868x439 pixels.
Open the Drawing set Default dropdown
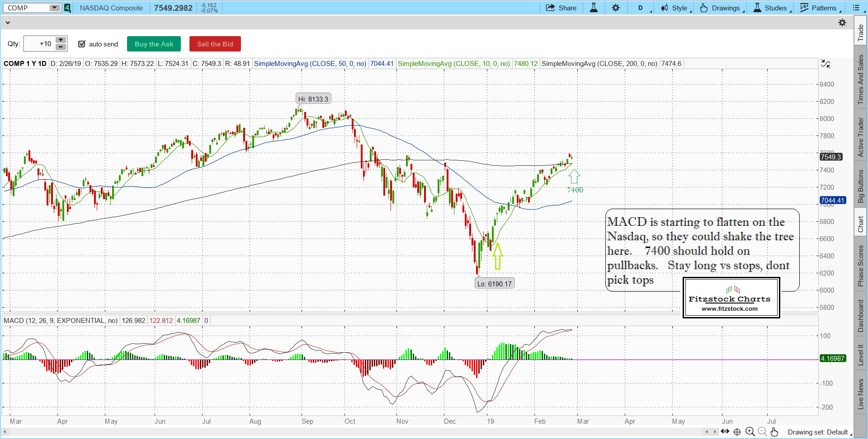[820, 432]
